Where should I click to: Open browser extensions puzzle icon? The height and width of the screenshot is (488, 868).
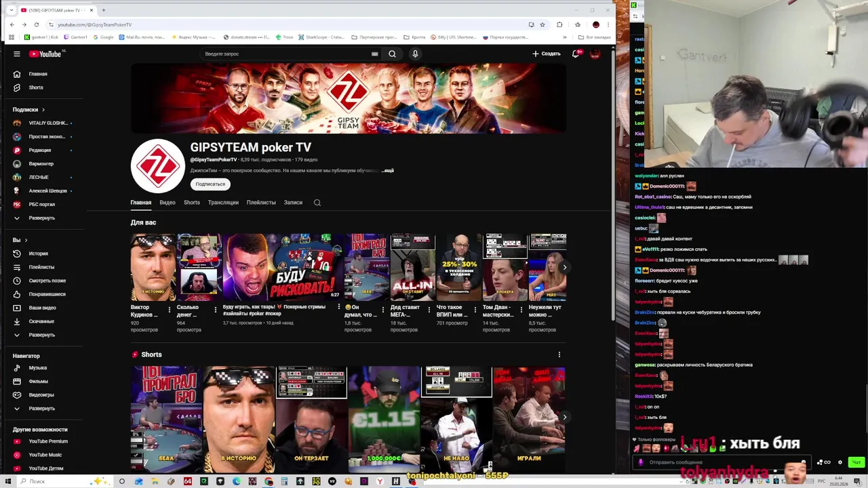coord(559,24)
